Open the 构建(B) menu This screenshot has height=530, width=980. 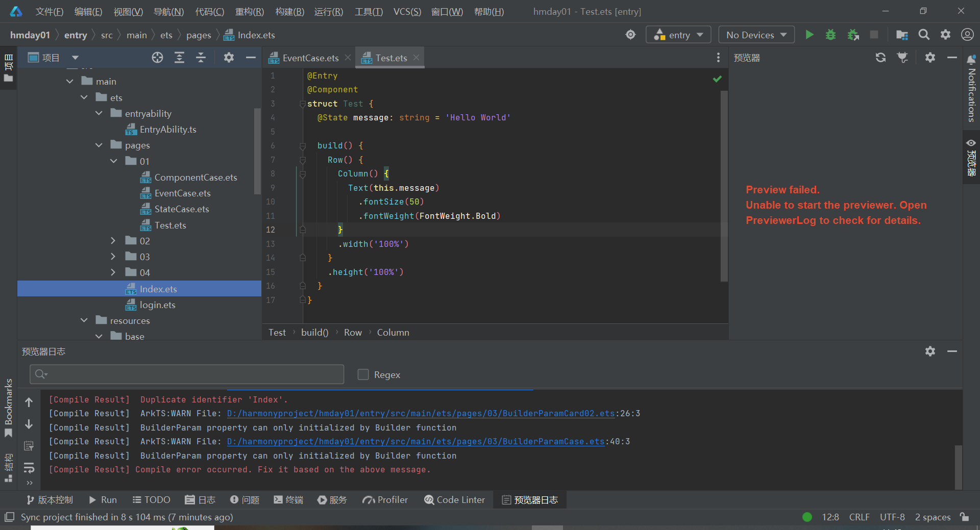tap(290, 12)
